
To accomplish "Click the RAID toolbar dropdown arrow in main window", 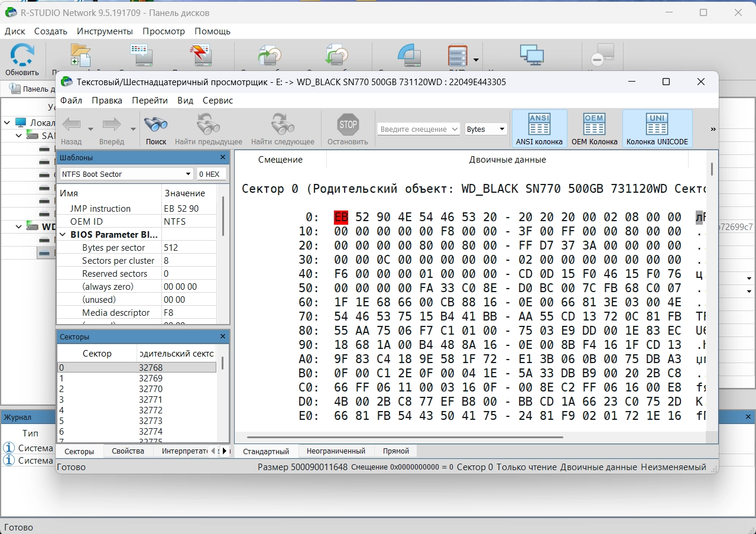I will tap(476, 60).
